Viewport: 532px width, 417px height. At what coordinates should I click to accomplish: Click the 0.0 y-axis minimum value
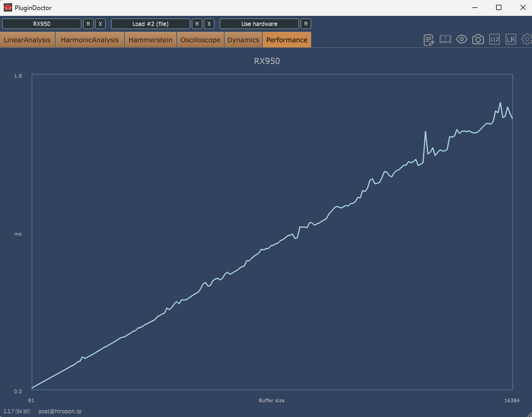point(18,391)
